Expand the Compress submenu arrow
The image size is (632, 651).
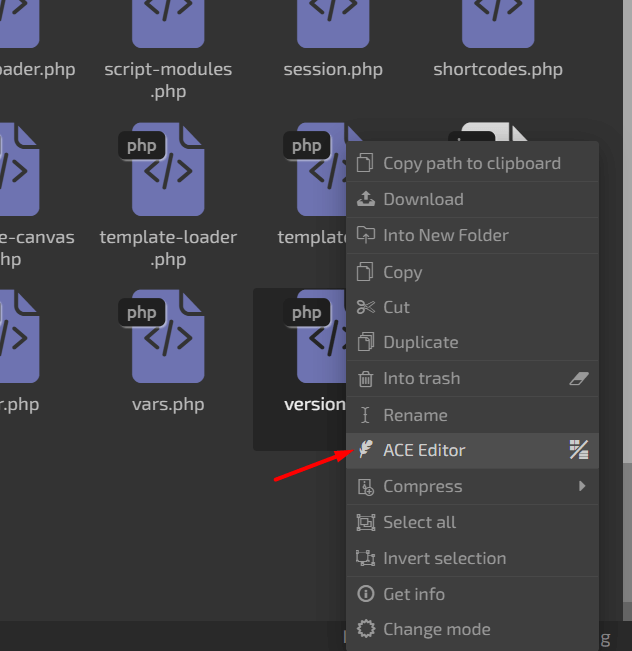click(x=582, y=486)
